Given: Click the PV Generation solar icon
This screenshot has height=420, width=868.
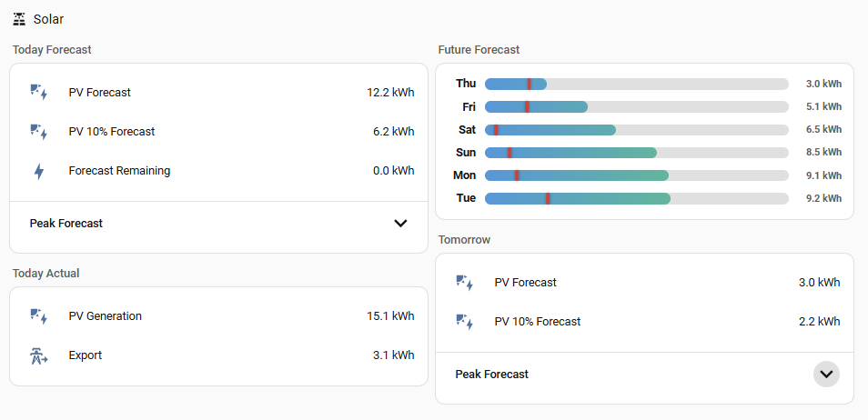Looking at the screenshot, I should (x=39, y=316).
